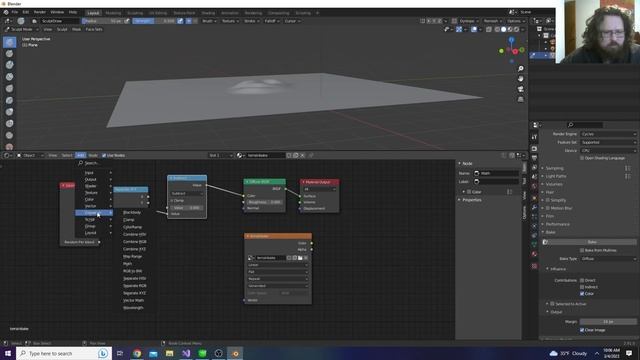Click the zoom magnifier icon in viewport

[520, 69]
